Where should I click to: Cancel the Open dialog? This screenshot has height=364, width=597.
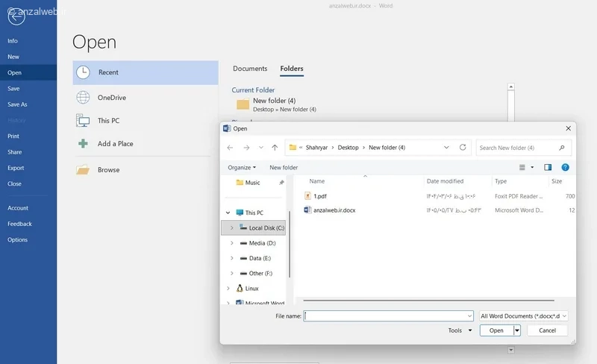coord(548,330)
